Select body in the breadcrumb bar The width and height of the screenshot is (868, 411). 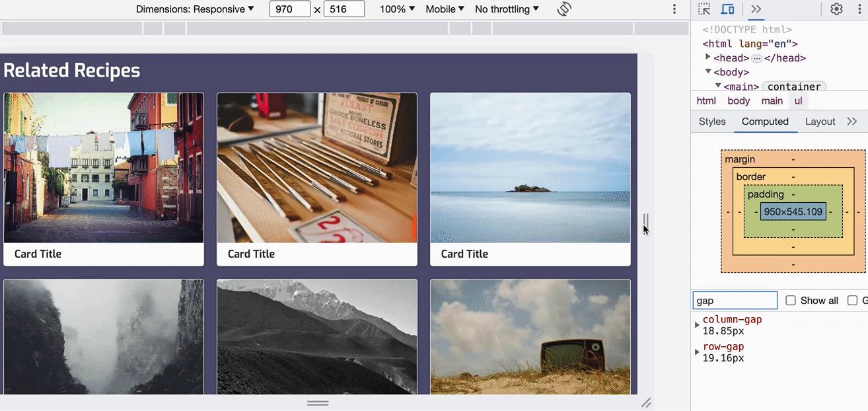click(x=739, y=101)
